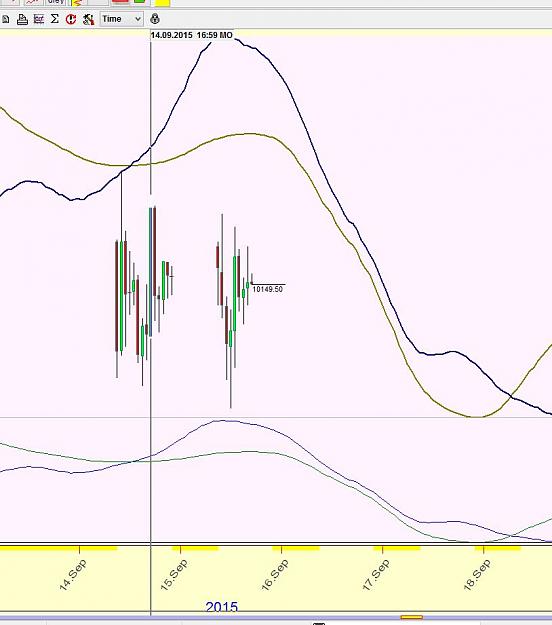The height and width of the screenshot is (625, 552).
Task: Click the 10149.50 price label
Action: tap(267, 289)
